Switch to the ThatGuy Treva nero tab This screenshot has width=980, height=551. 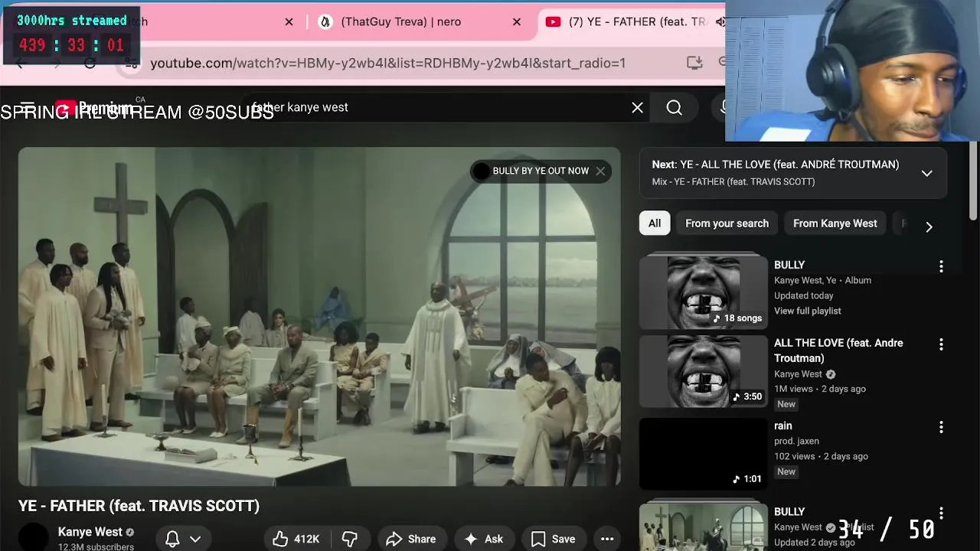pos(400,21)
